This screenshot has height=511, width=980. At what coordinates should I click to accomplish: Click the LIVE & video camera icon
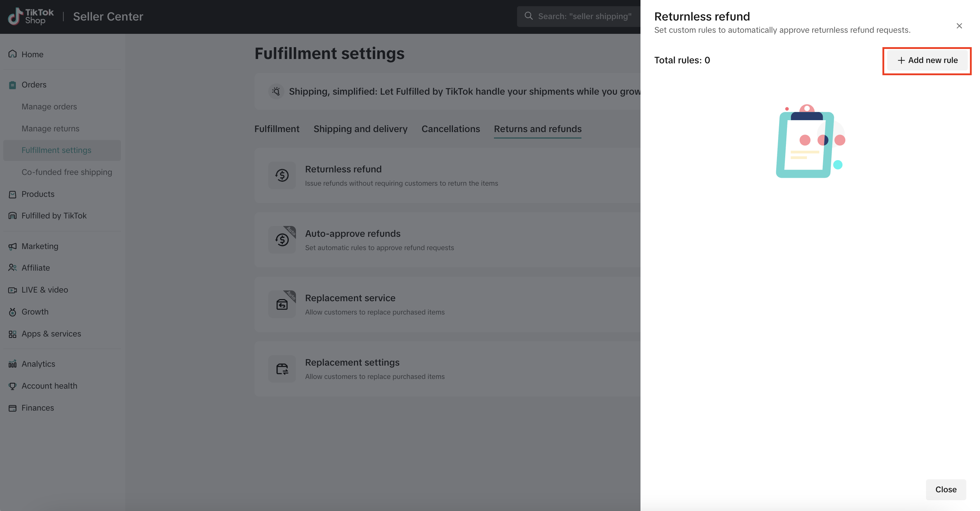click(x=13, y=290)
